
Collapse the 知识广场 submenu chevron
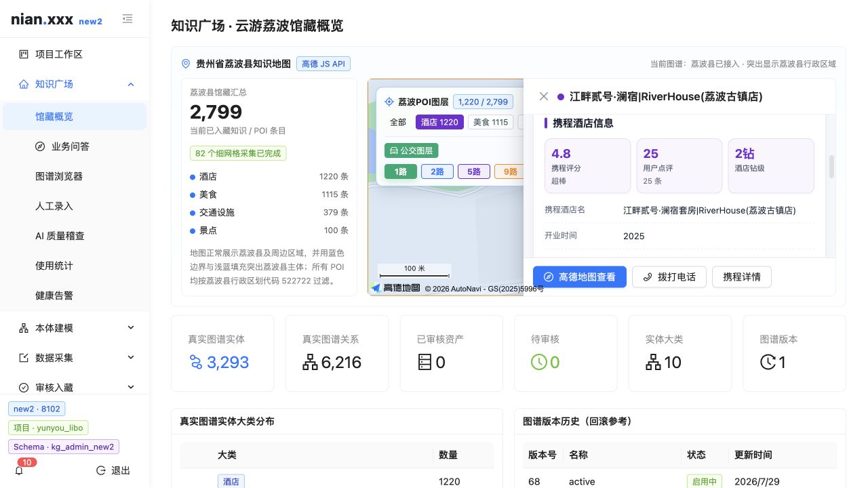pyautogui.click(x=131, y=84)
